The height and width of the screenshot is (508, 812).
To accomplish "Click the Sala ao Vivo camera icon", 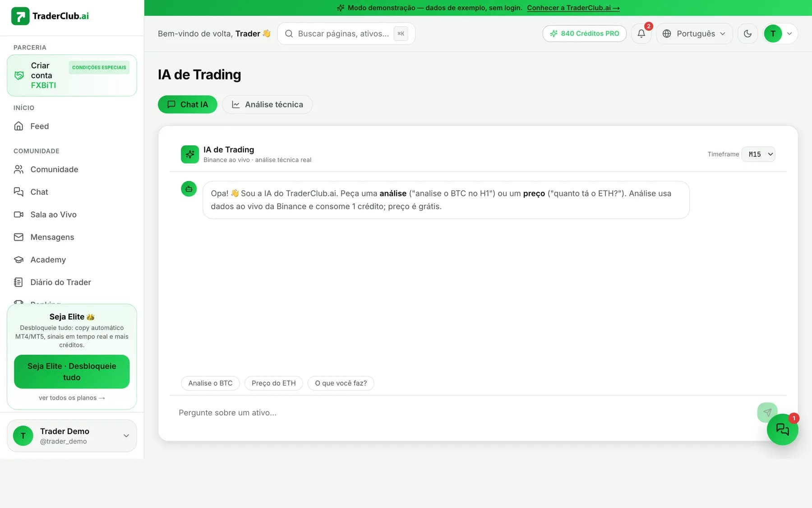I will (x=18, y=214).
